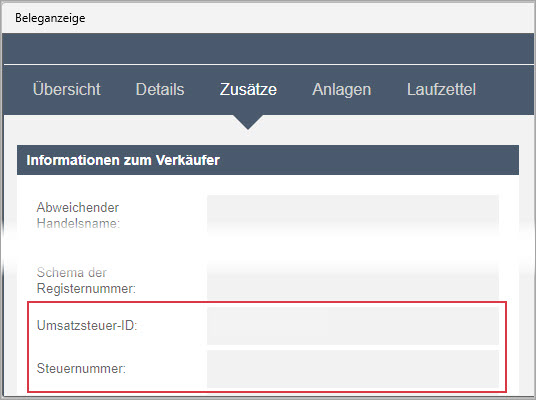Click the red highlight frame's bottom border

pyautogui.click(x=267, y=392)
